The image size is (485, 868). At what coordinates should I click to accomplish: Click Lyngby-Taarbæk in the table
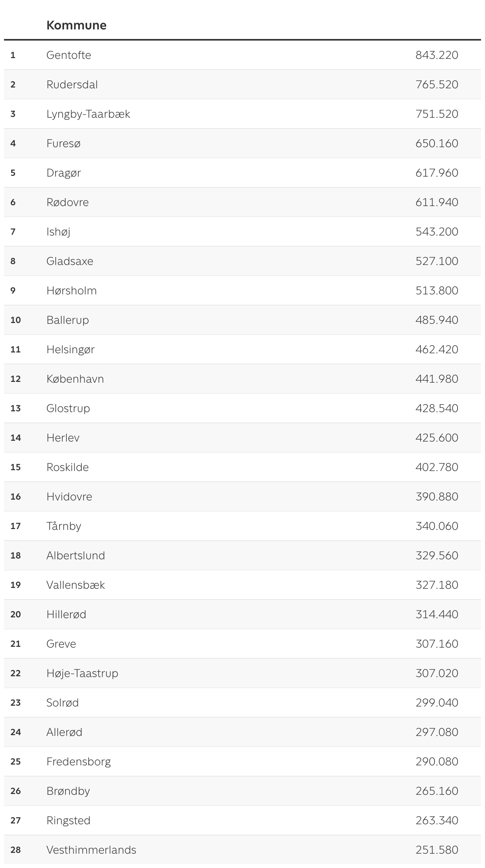point(88,114)
